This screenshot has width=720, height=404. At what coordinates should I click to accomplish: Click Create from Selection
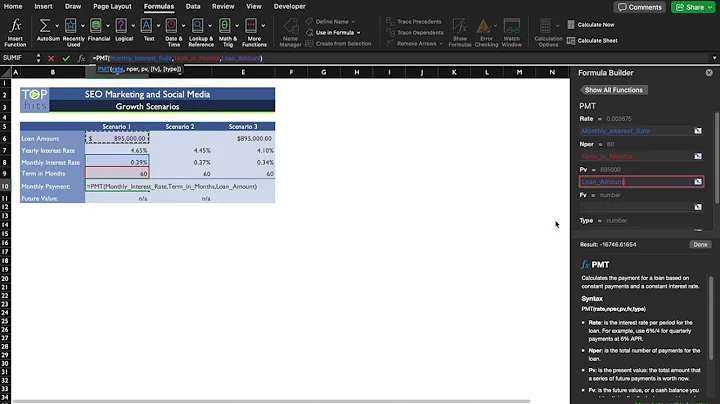338,44
